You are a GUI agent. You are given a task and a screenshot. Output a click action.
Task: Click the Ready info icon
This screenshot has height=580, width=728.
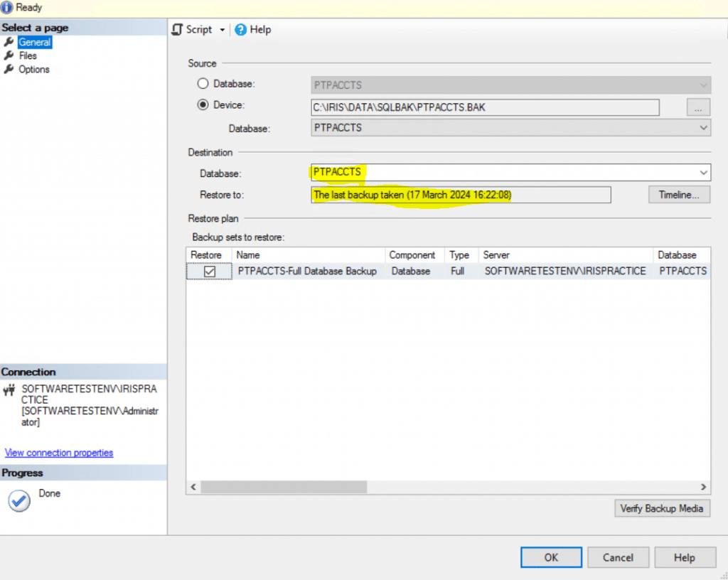click(x=6, y=7)
